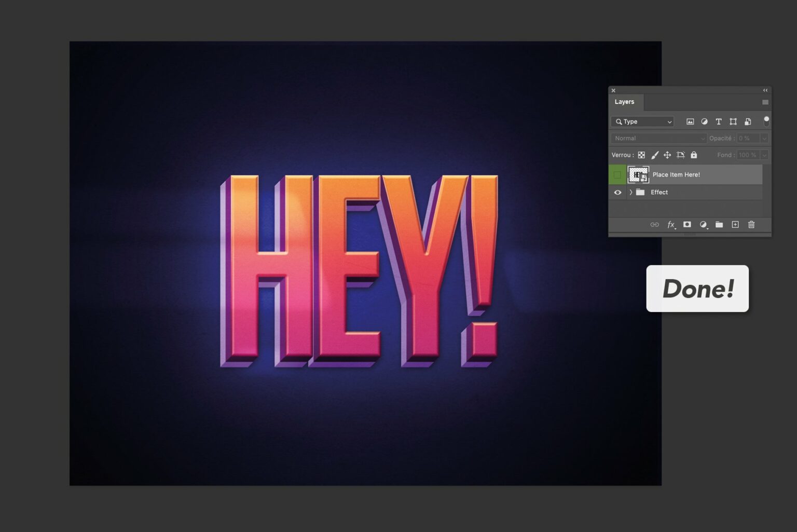The width and height of the screenshot is (797, 532).
Task: Open the blending mode dropdown
Action: [658, 138]
